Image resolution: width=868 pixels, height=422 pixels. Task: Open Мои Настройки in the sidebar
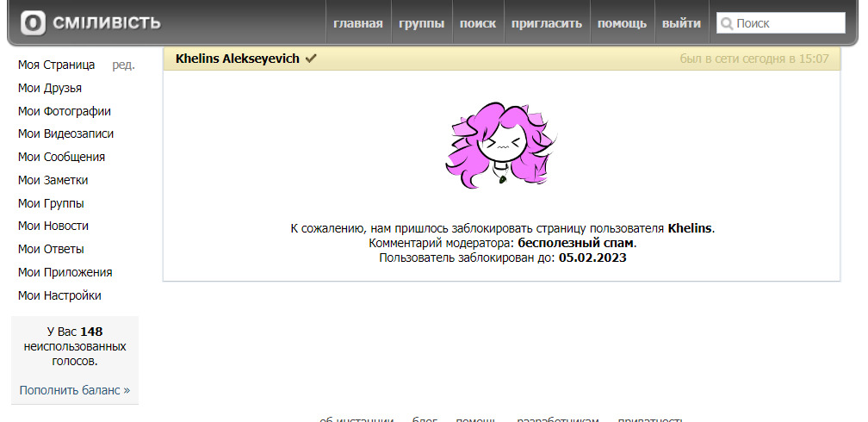pyautogui.click(x=59, y=295)
